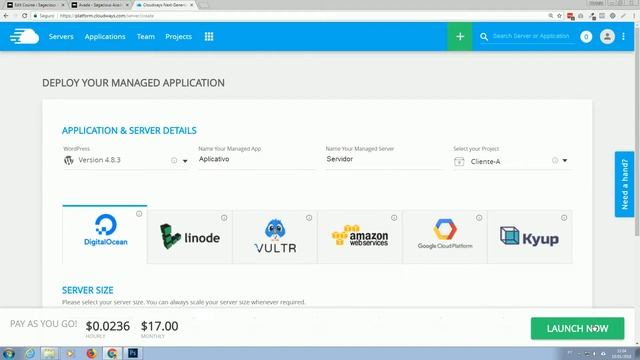
Task: Open the apps grid icon
Action: (x=209, y=36)
